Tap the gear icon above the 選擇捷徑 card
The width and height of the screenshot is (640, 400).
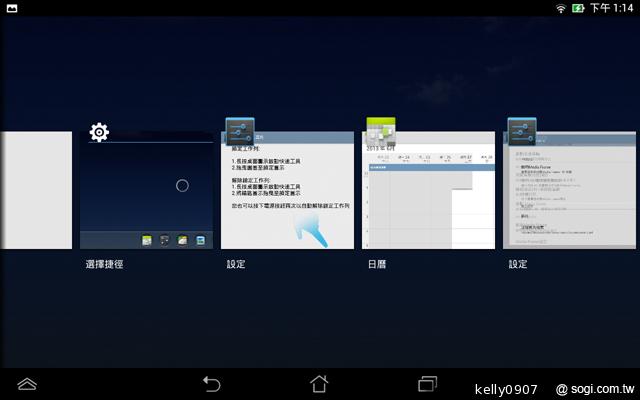click(x=99, y=132)
